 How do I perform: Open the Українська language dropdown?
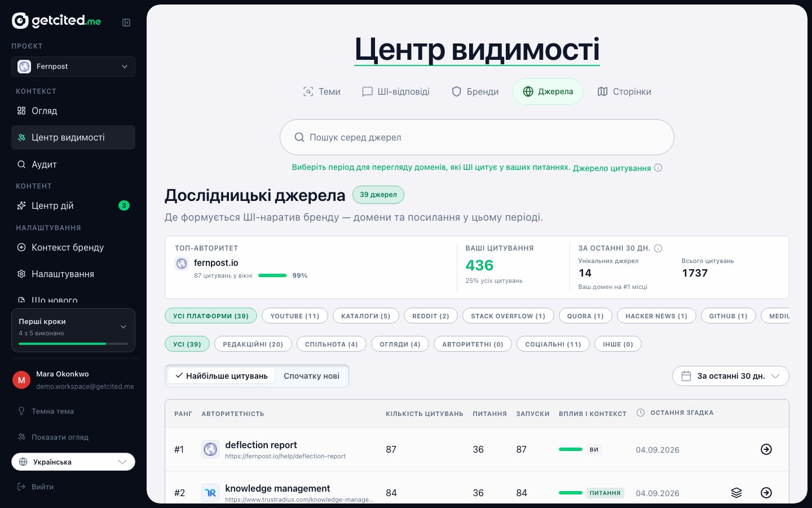[x=73, y=462]
